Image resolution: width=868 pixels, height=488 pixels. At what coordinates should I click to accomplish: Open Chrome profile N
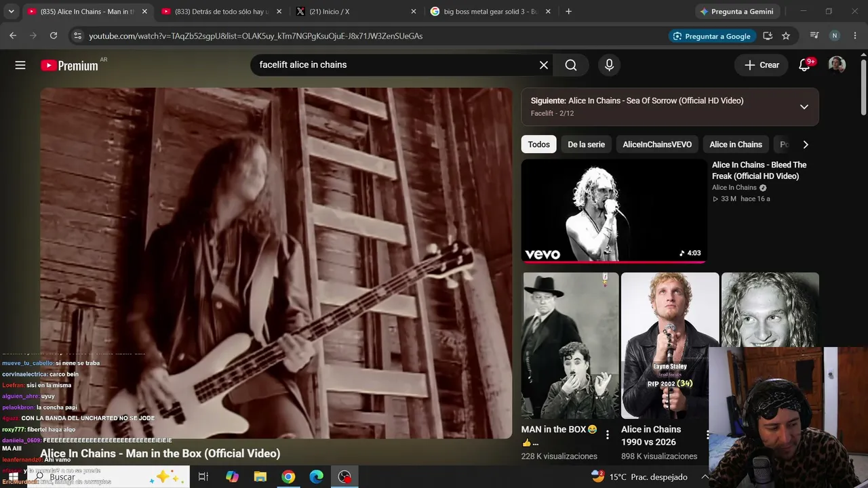(835, 36)
